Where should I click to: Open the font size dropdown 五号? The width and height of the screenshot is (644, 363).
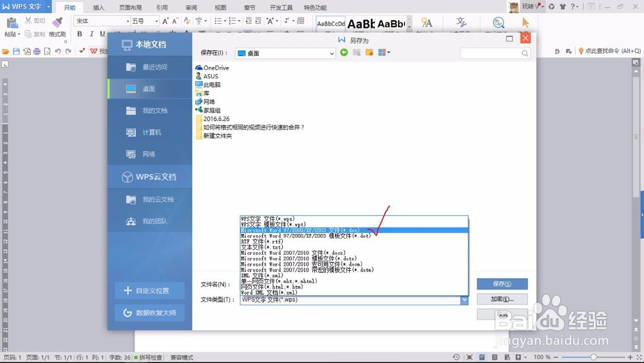[156, 21]
